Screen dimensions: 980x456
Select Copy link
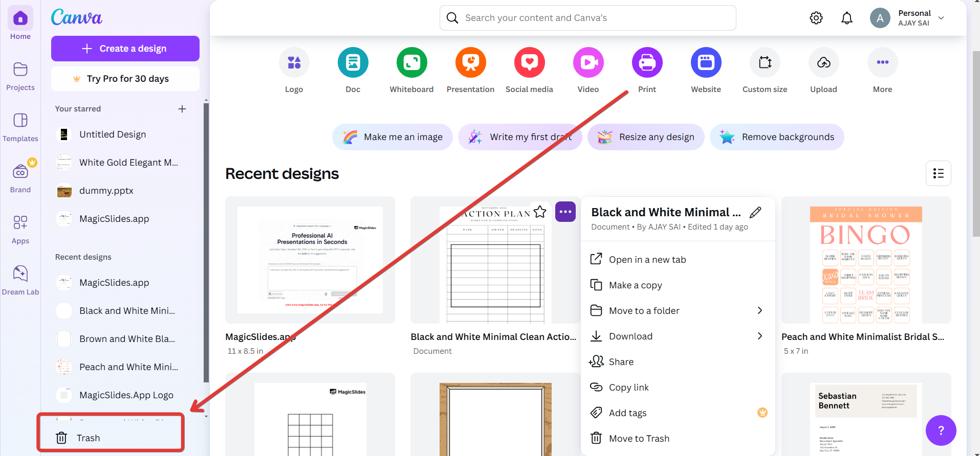[x=678, y=387]
